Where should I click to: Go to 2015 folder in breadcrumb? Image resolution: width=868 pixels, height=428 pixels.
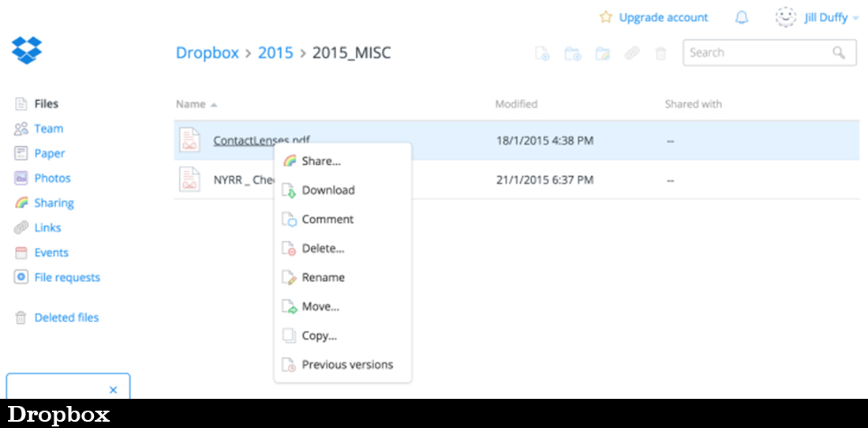point(275,53)
